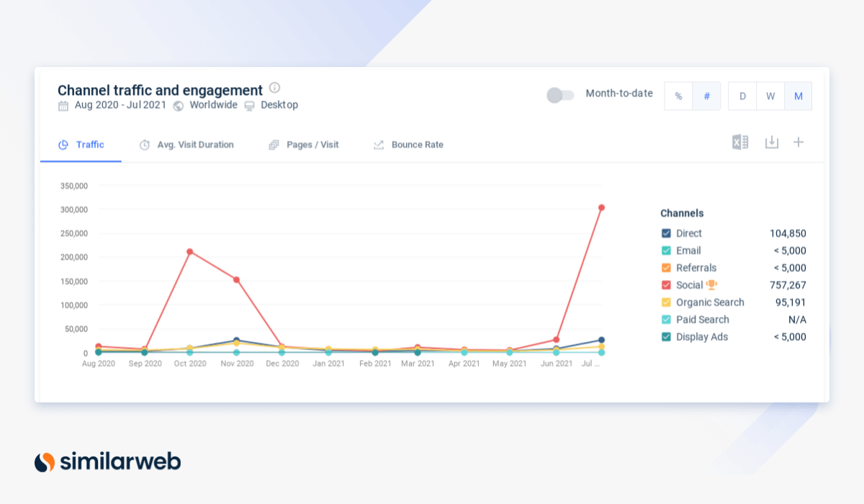Switch to percentage view button
Viewport: 864px width, 504px height.
click(x=678, y=96)
